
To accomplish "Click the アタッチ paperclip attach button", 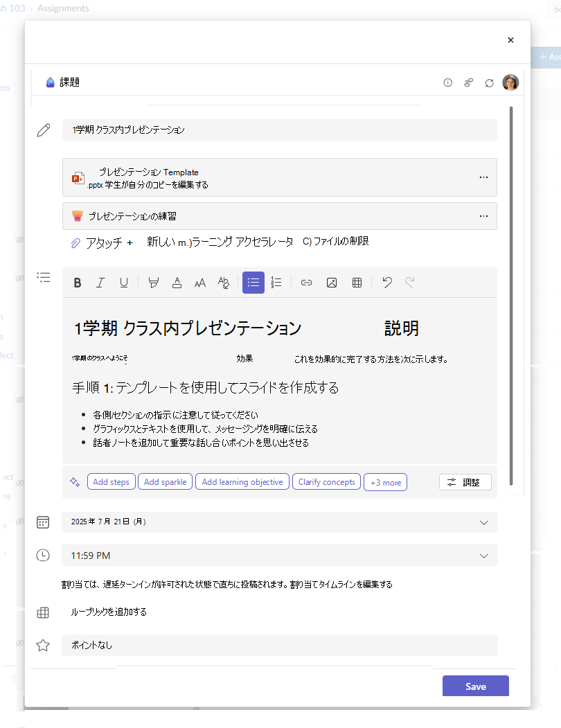I will [x=102, y=243].
